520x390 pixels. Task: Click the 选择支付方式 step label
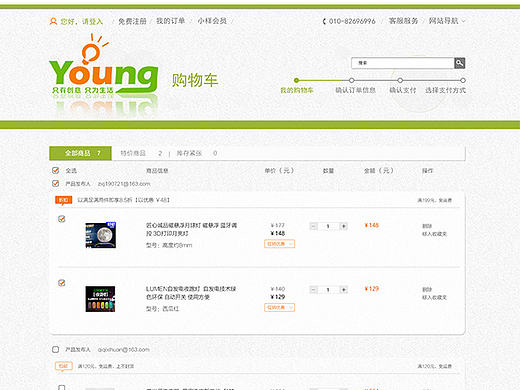[x=445, y=90]
